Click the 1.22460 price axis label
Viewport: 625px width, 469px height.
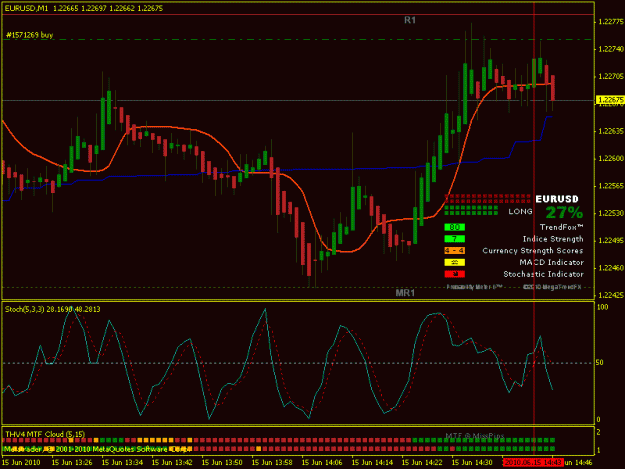[x=611, y=268]
